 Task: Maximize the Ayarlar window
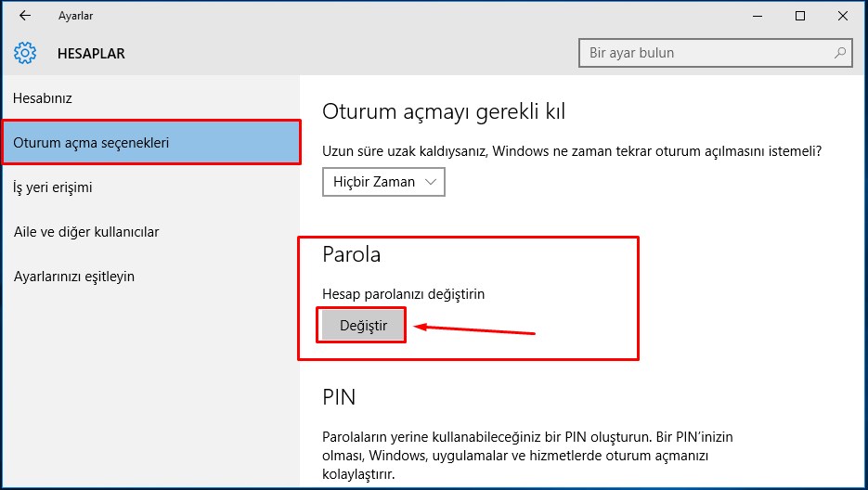coord(800,16)
